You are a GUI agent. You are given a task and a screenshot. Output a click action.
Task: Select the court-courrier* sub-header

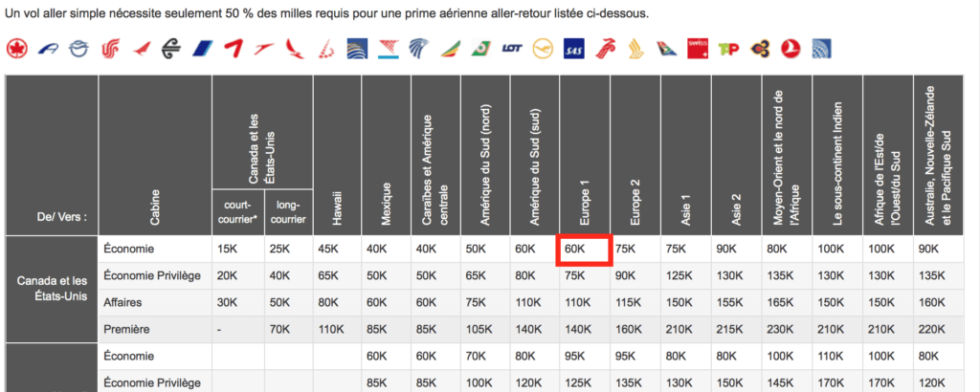pos(238,209)
